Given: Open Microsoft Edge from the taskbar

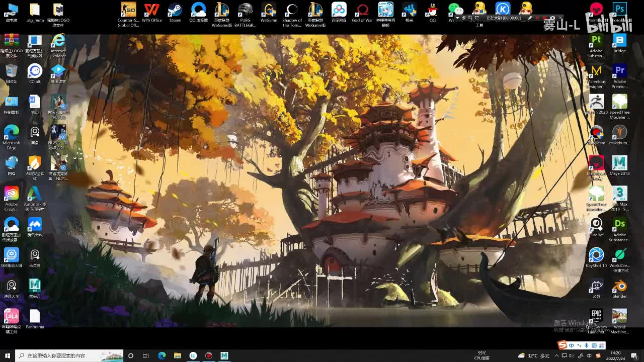Looking at the screenshot, I should point(162,355).
